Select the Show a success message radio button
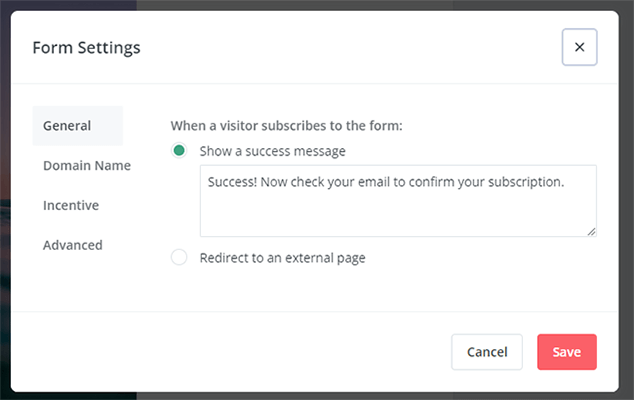 [x=179, y=151]
